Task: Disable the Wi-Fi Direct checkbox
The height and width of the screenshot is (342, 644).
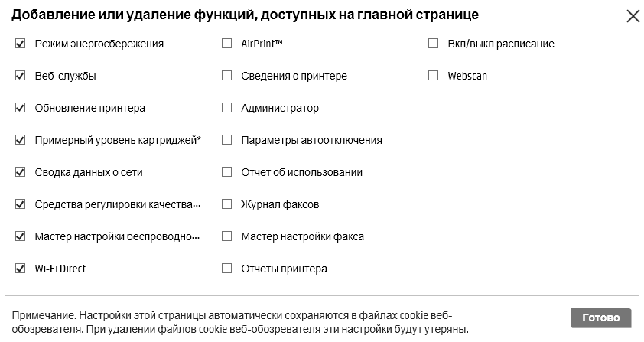Action: 21,269
